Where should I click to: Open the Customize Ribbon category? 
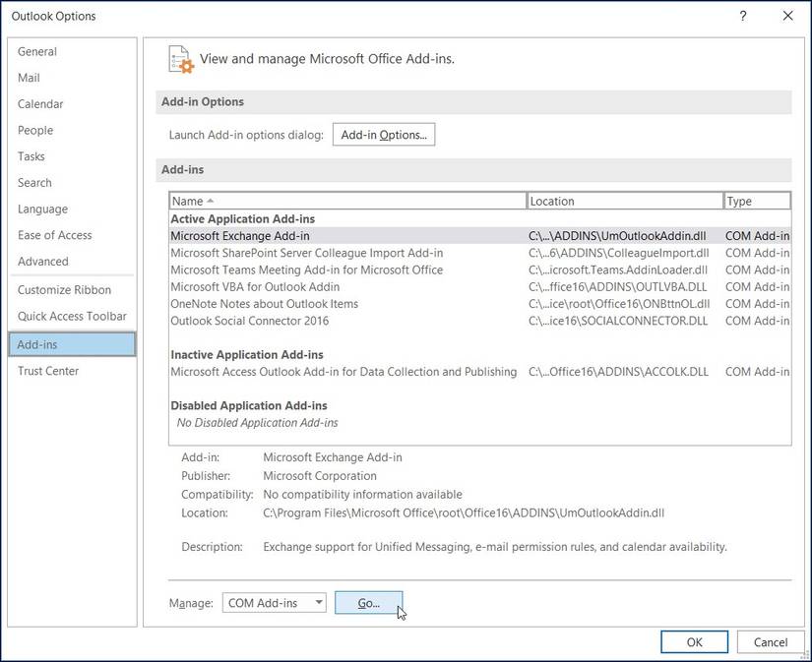coord(64,290)
